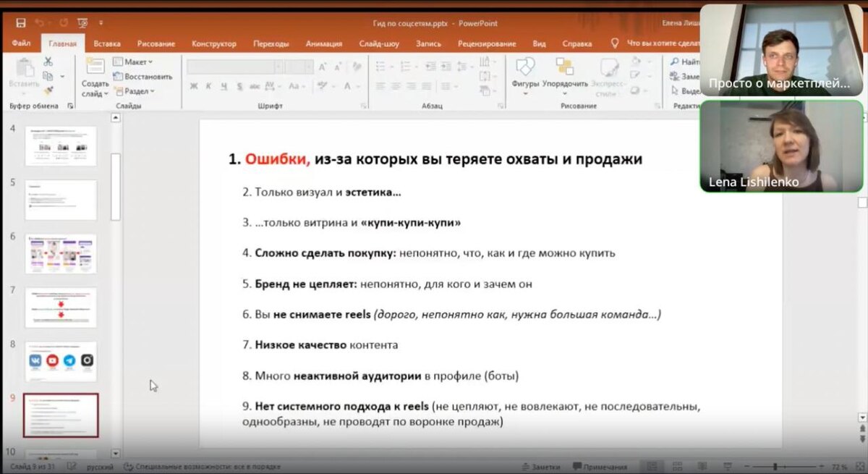
Task: Select slide 7 thumbnail
Action: pyautogui.click(x=61, y=307)
